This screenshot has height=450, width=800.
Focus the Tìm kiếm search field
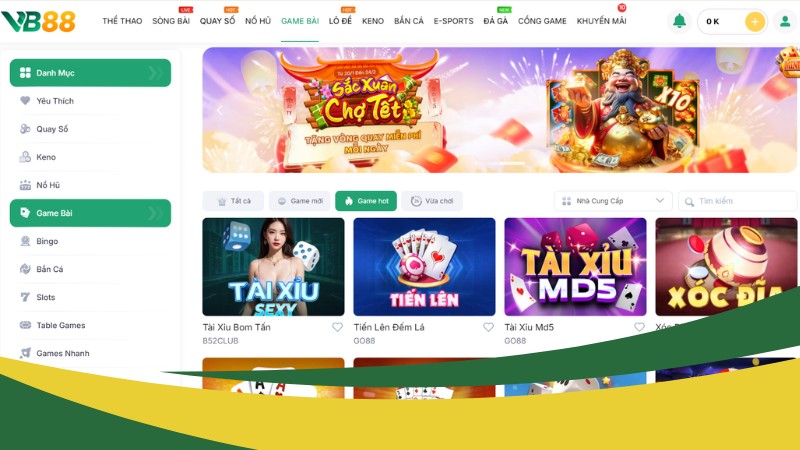tap(737, 201)
